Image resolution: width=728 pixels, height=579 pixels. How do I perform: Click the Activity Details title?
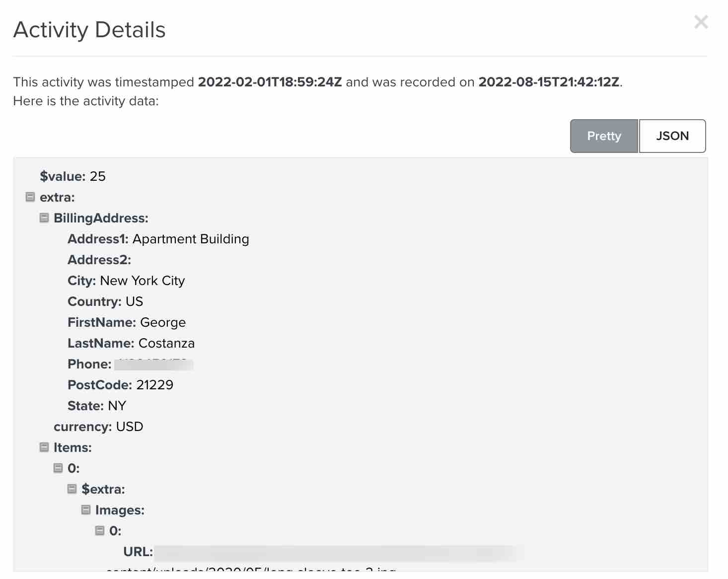89,30
